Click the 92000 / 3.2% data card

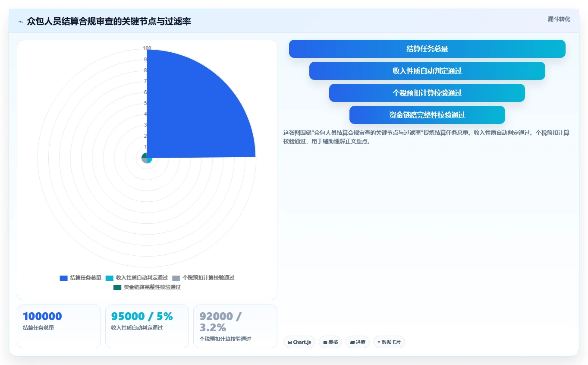coord(235,326)
